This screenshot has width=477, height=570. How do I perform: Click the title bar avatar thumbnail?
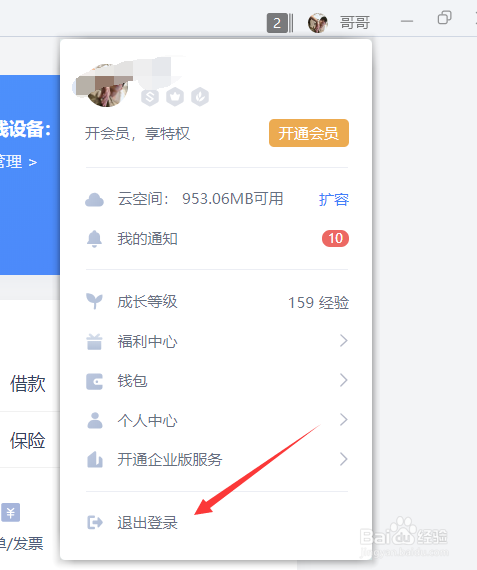coord(317,23)
